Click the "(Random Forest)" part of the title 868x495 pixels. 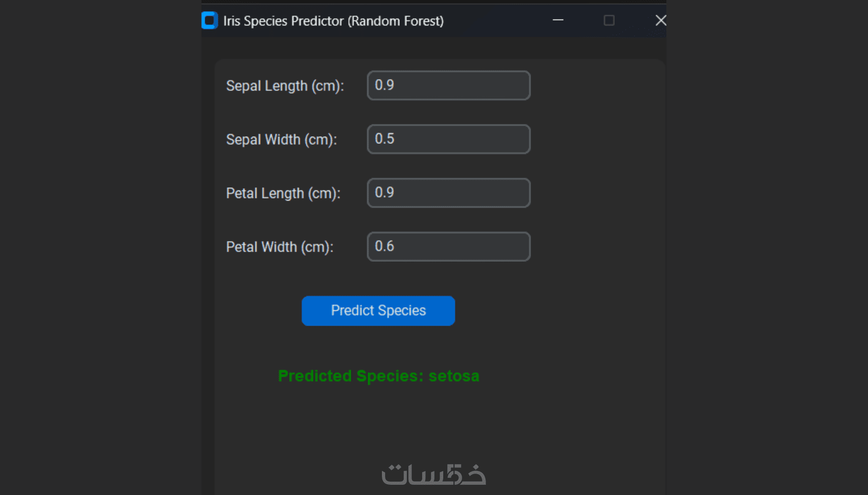click(x=396, y=21)
